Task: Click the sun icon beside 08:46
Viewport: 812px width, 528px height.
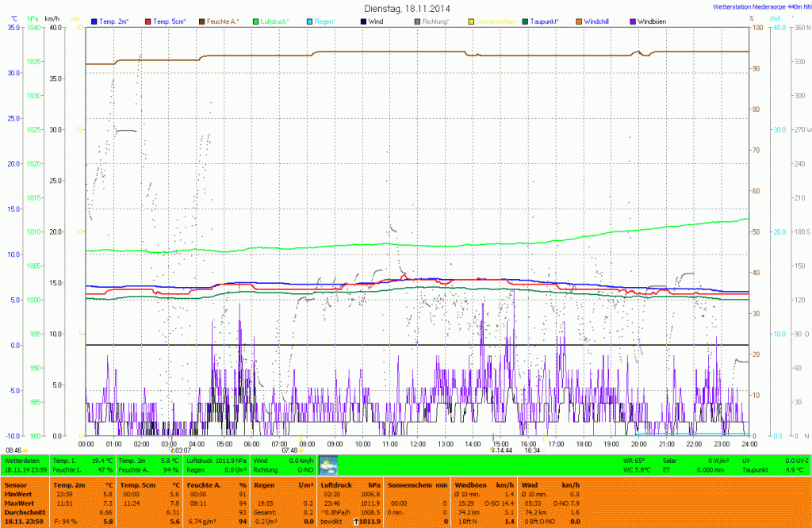Action: (x=26, y=450)
